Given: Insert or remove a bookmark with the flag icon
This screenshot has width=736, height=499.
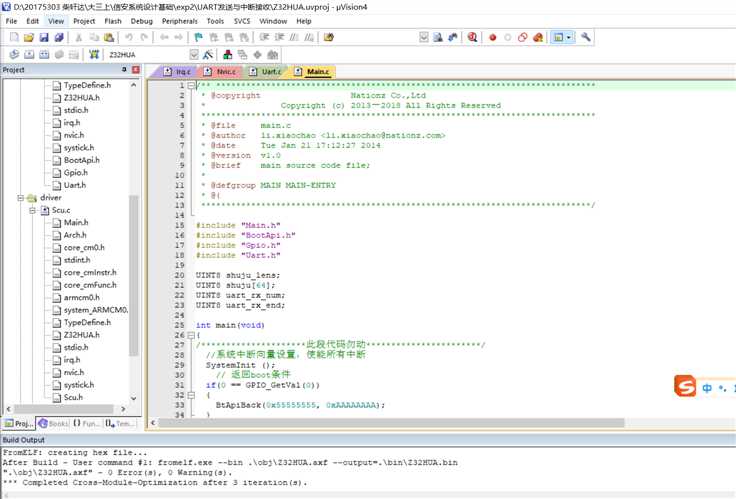Looking at the screenshot, I should click(199, 37).
